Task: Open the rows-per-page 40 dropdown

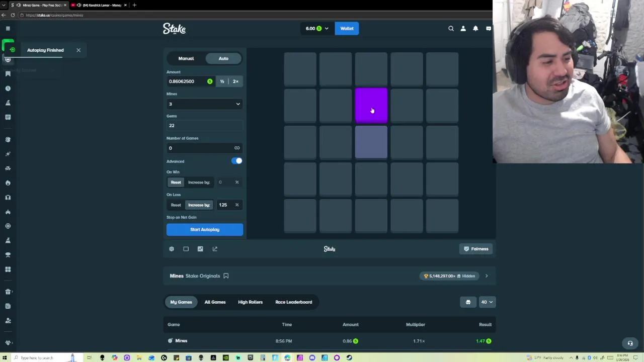Action: pos(487,302)
